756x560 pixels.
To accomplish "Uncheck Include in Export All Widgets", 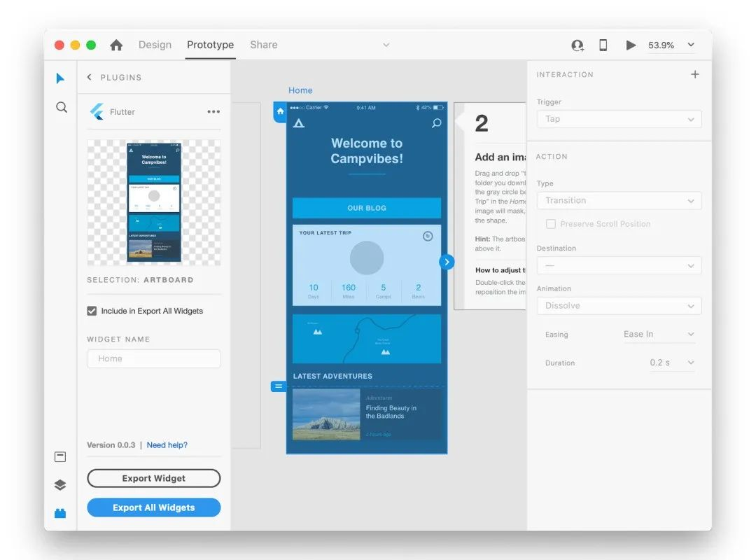I will [92, 311].
